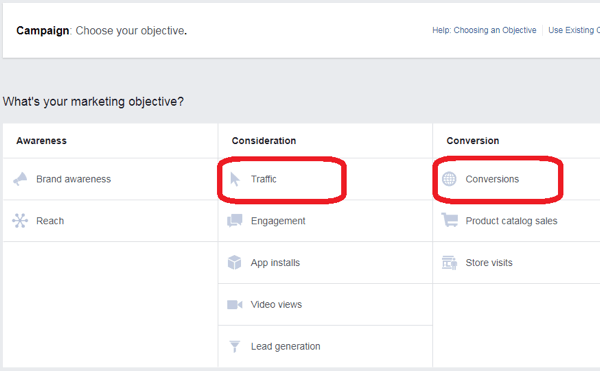Click the Lead generation funnel icon
The image size is (600, 371).
[235, 347]
